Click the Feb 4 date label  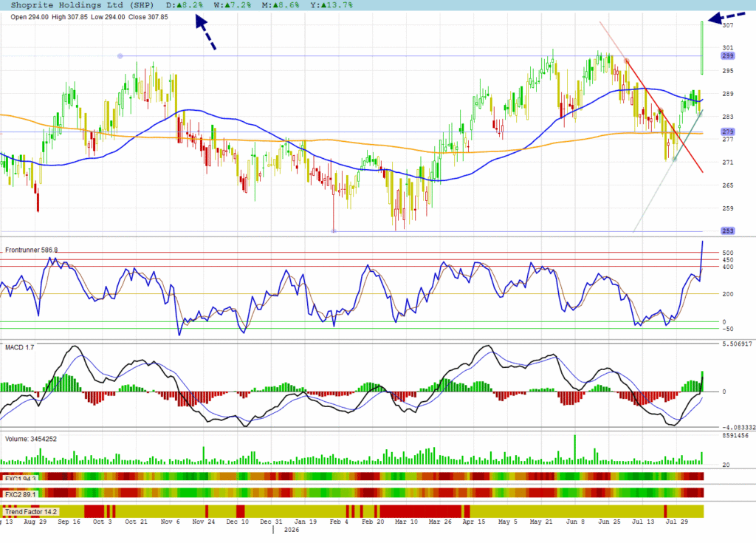[x=339, y=522]
